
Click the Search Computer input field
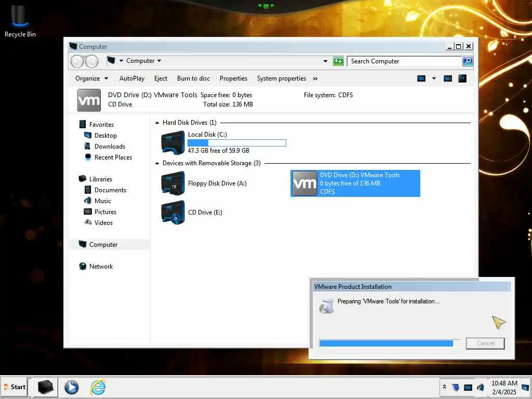[x=404, y=61]
